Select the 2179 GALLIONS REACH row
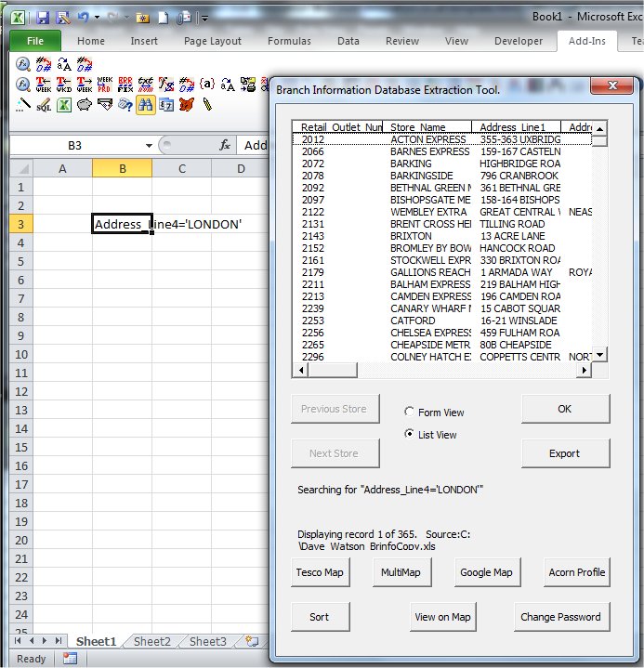 pos(442,272)
